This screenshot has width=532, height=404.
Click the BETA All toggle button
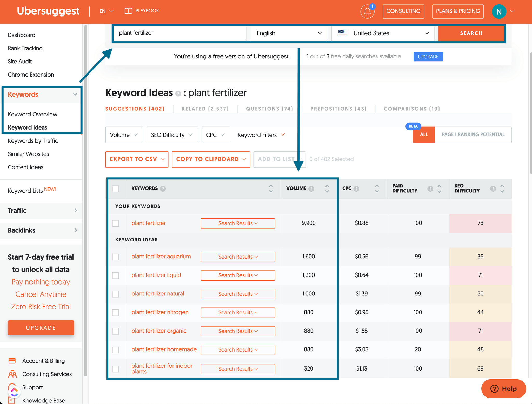click(423, 134)
